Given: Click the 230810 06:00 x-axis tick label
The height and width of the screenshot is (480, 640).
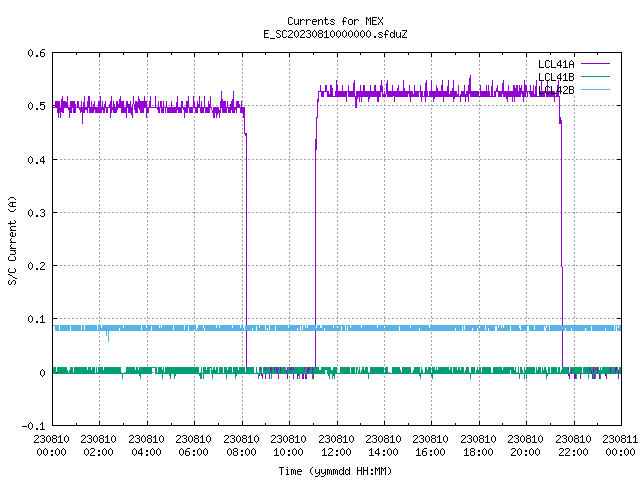Looking at the screenshot, I should click(193, 446).
